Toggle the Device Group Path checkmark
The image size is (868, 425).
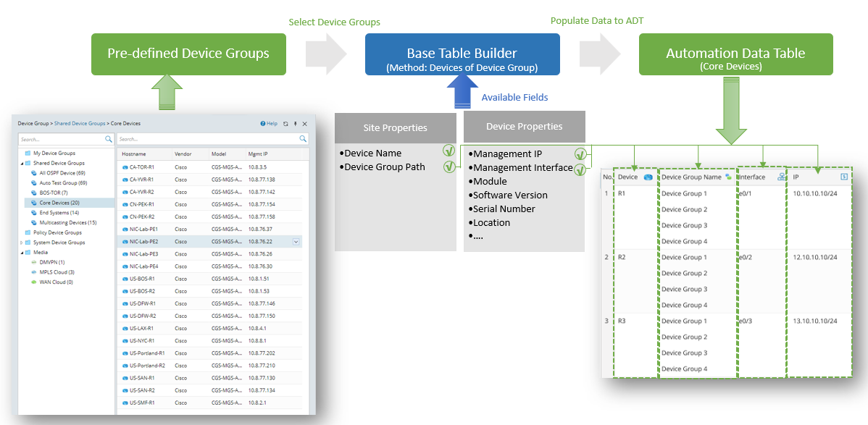(448, 167)
